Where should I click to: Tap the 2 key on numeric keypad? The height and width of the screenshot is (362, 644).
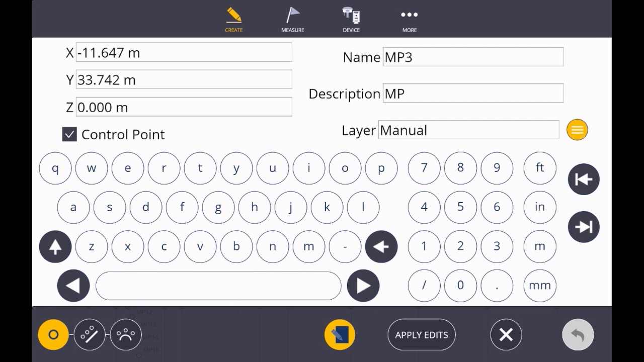click(460, 246)
